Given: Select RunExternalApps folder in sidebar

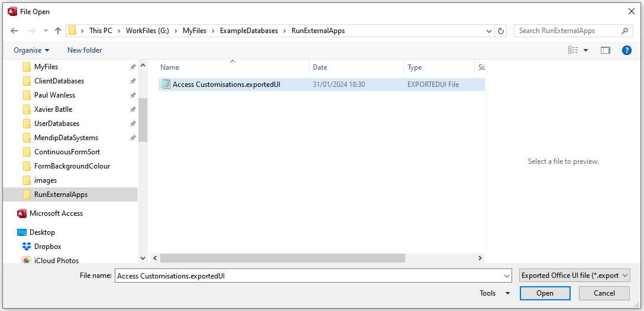Looking at the screenshot, I should tap(70, 195).
